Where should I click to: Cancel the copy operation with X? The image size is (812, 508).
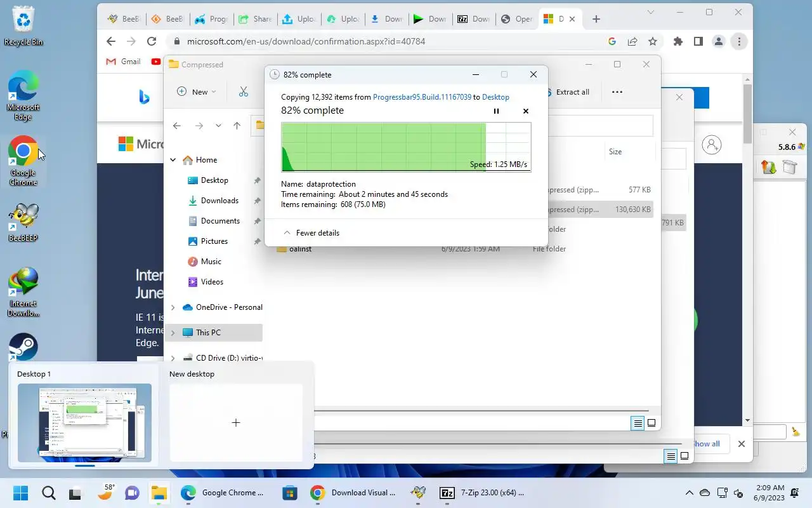(x=526, y=111)
